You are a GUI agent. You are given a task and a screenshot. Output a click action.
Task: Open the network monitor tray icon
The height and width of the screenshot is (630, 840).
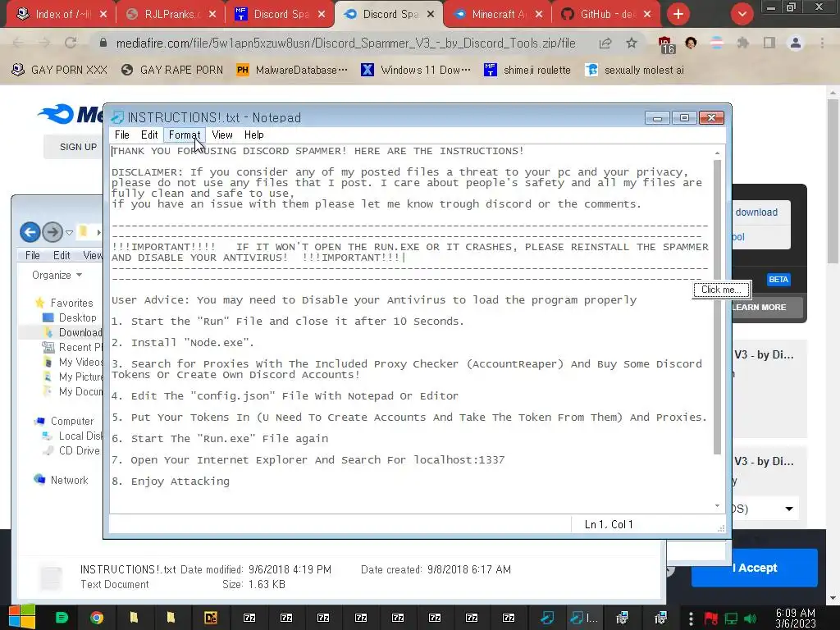tap(731, 619)
